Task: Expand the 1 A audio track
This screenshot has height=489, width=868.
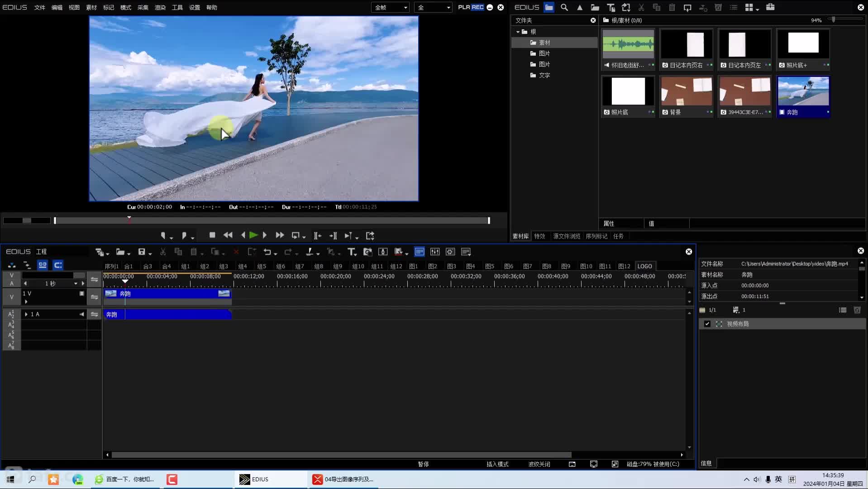Action: click(x=26, y=314)
